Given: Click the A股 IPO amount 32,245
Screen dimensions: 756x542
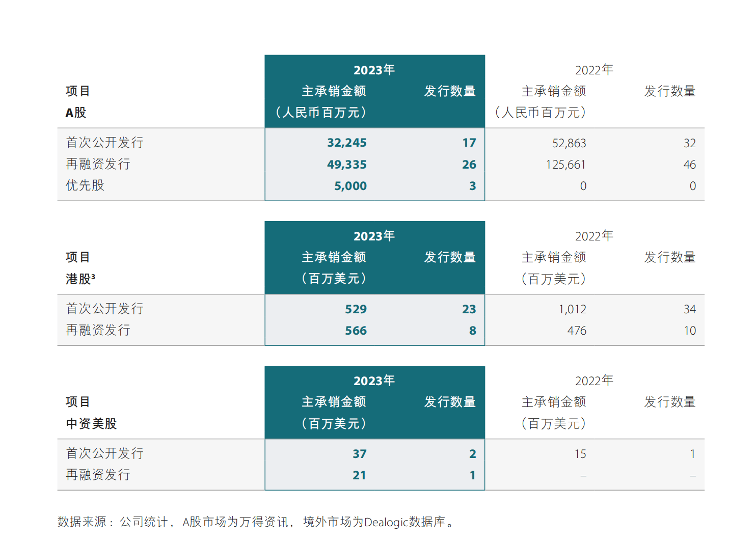Looking at the screenshot, I should (x=347, y=143).
